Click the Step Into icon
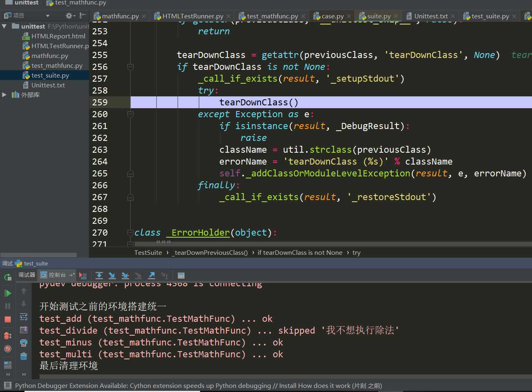The image size is (532, 392). [112, 276]
